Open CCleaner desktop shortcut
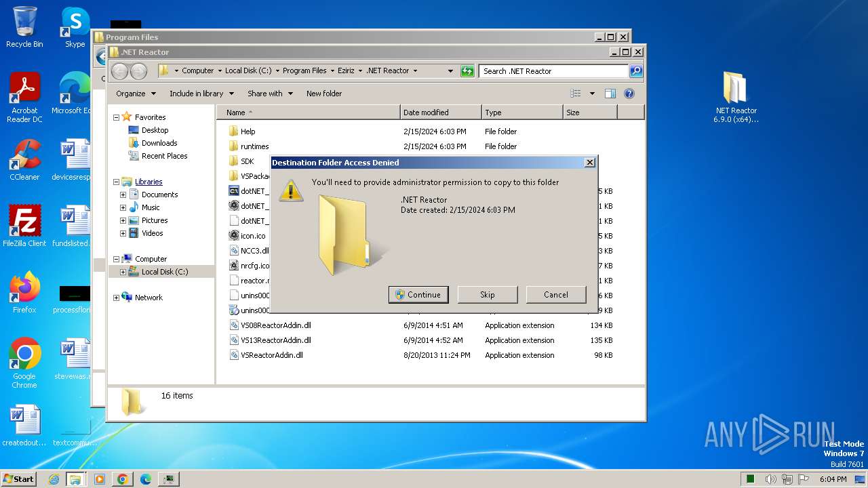 [24, 160]
